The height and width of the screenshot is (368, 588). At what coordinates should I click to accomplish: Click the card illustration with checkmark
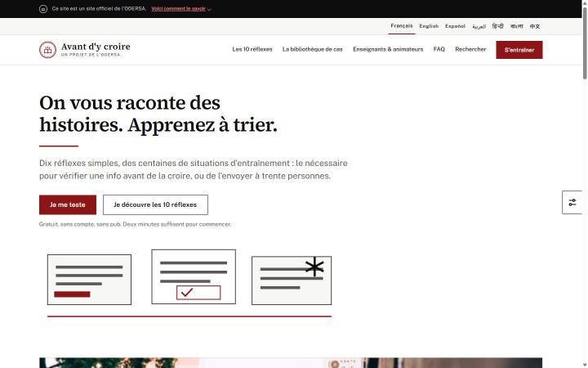194,276
